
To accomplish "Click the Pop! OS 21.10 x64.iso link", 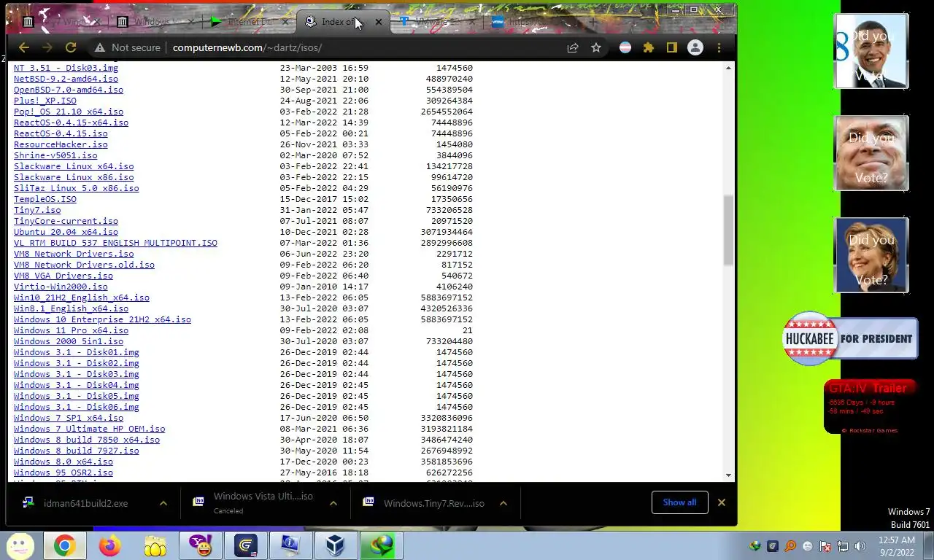I will [69, 112].
